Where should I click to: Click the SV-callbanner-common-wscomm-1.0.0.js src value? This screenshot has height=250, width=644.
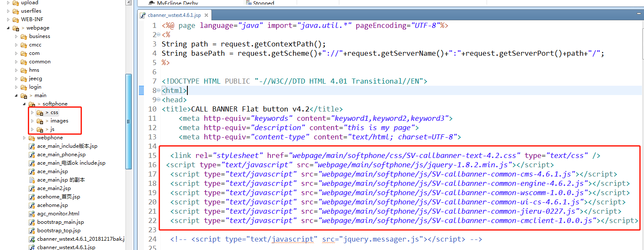click(454, 193)
